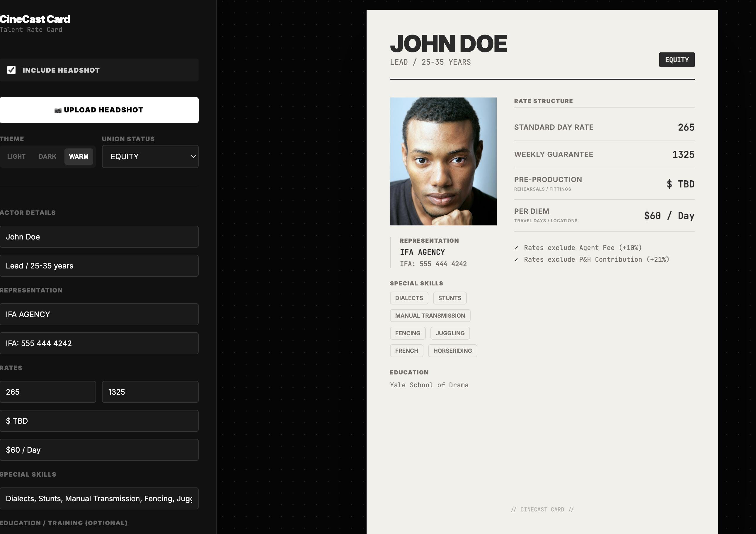Edit the IFA AGENCY representation field
The height and width of the screenshot is (534, 756).
coord(99,314)
